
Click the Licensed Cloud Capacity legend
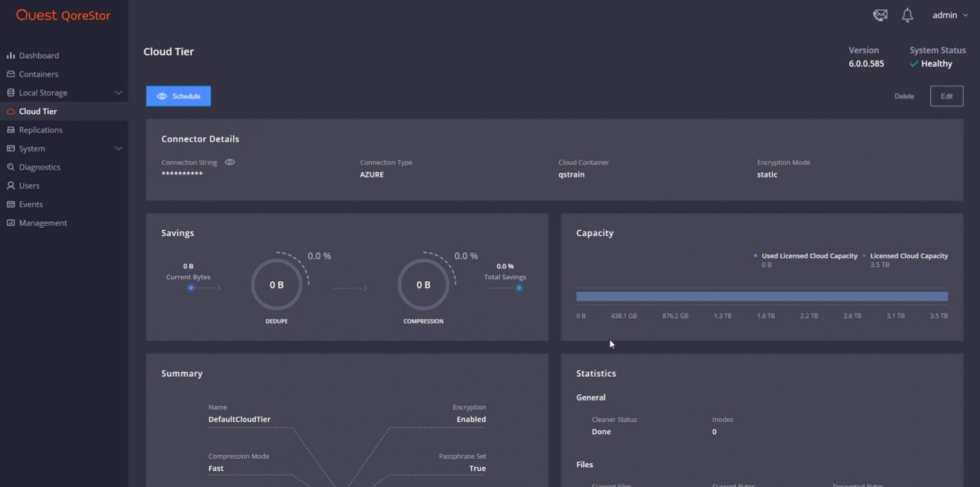[905, 256]
